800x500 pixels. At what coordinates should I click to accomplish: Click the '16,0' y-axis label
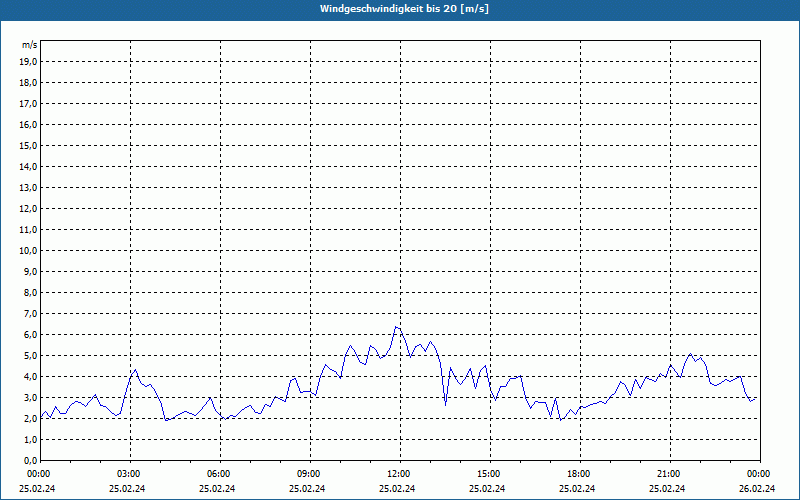pos(28,124)
